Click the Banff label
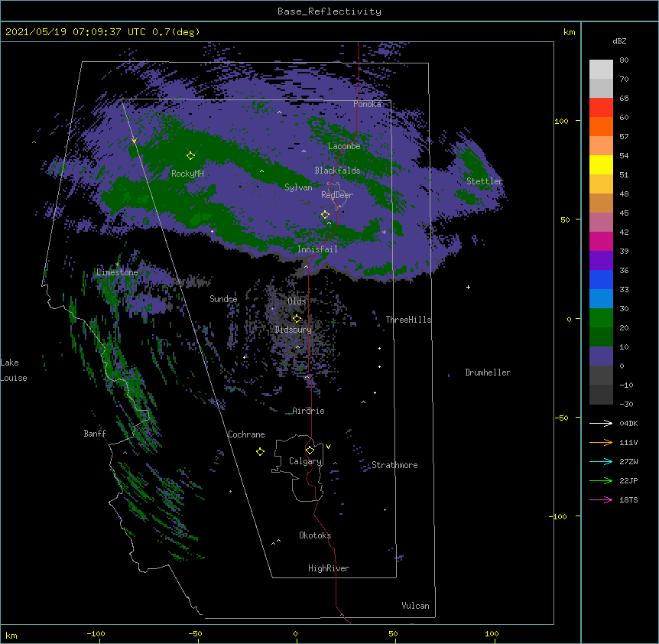659x644 pixels. pos(95,434)
